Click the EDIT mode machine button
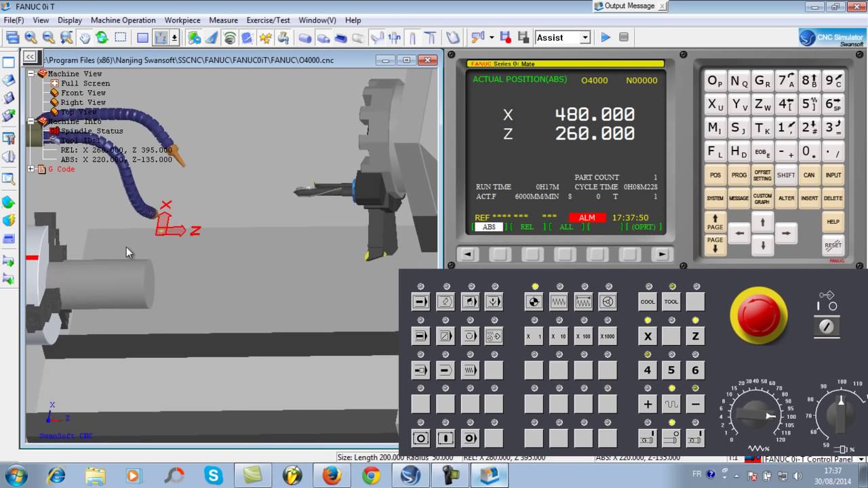Image resolution: width=868 pixels, height=488 pixels. point(445,302)
